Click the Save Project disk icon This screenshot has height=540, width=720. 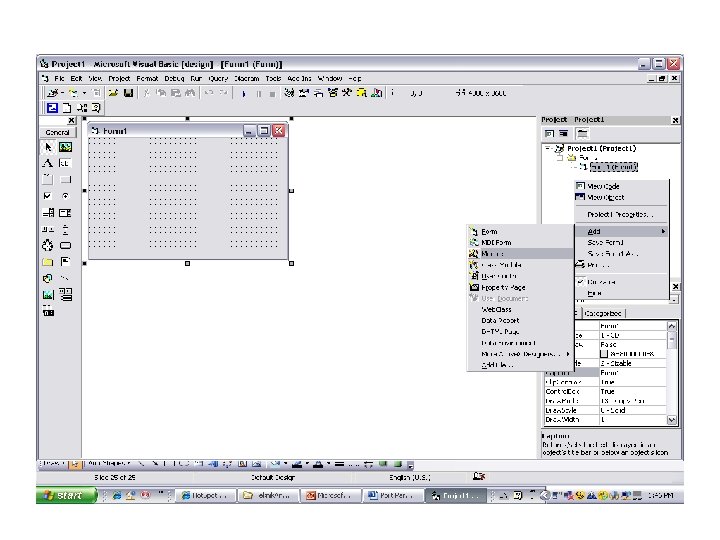click(129, 93)
